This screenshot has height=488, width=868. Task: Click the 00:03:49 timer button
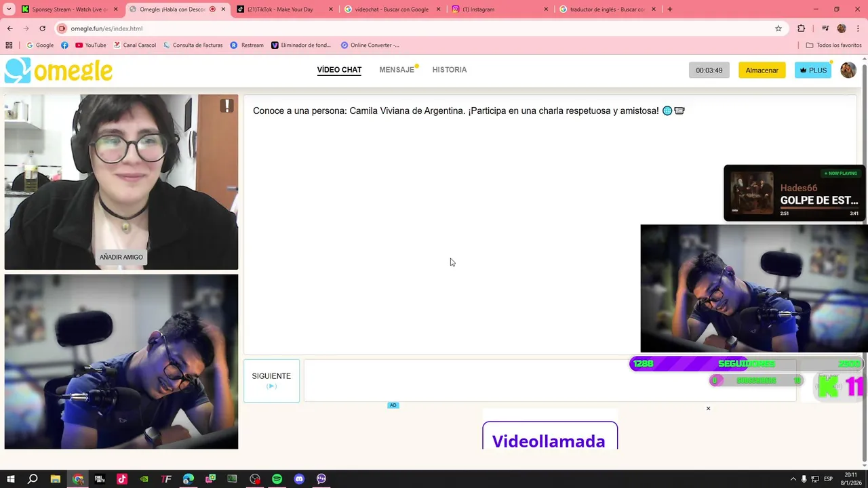(x=709, y=70)
